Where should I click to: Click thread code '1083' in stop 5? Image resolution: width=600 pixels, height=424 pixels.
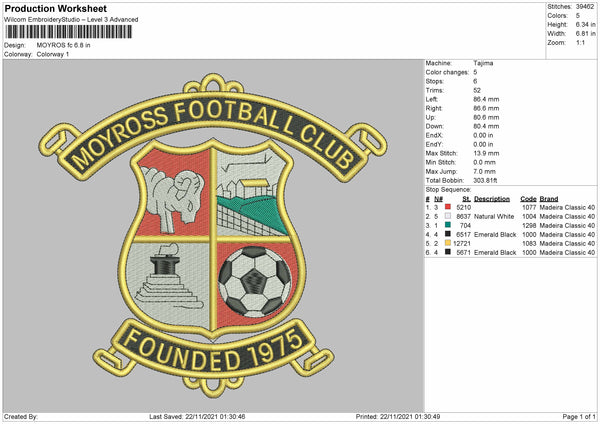[529, 243]
